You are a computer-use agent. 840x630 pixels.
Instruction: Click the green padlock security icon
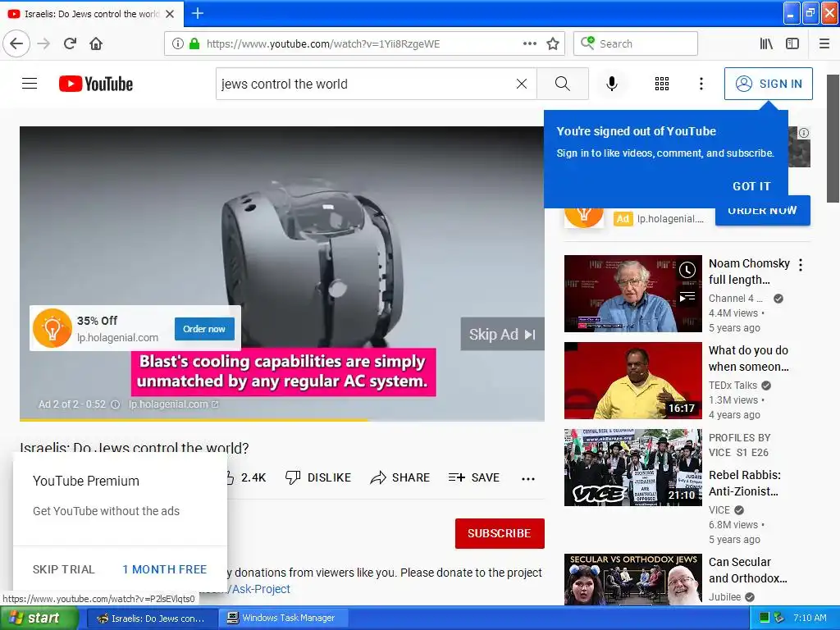(x=194, y=43)
